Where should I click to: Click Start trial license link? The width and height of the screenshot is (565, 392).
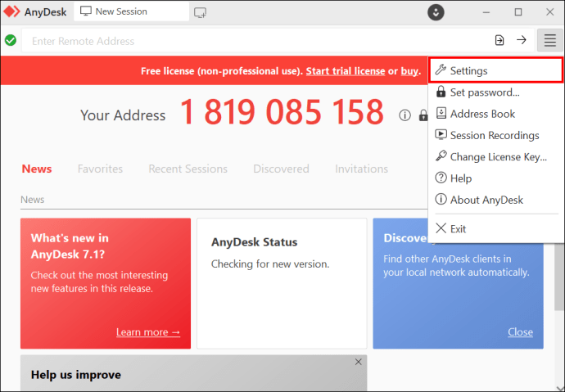[346, 71]
